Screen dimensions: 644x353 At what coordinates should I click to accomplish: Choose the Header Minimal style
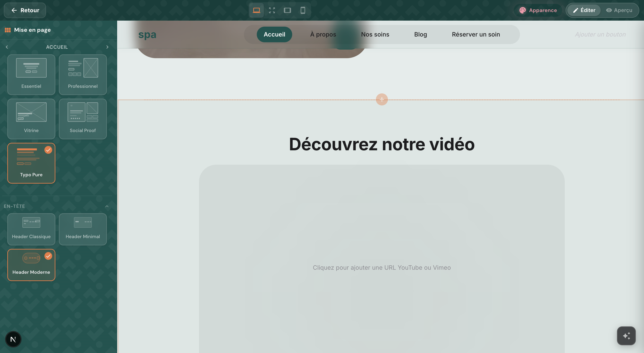[83, 229]
